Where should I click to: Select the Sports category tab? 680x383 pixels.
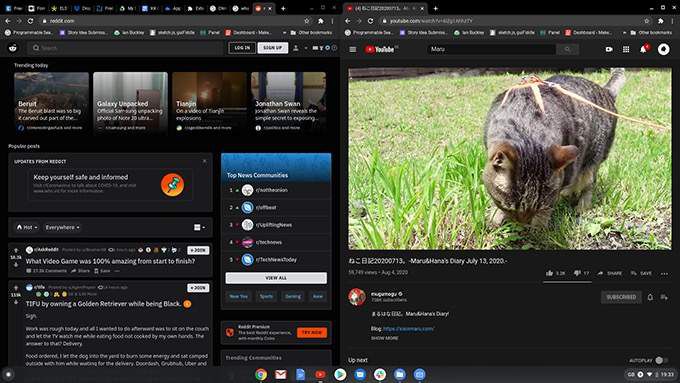[266, 296]
